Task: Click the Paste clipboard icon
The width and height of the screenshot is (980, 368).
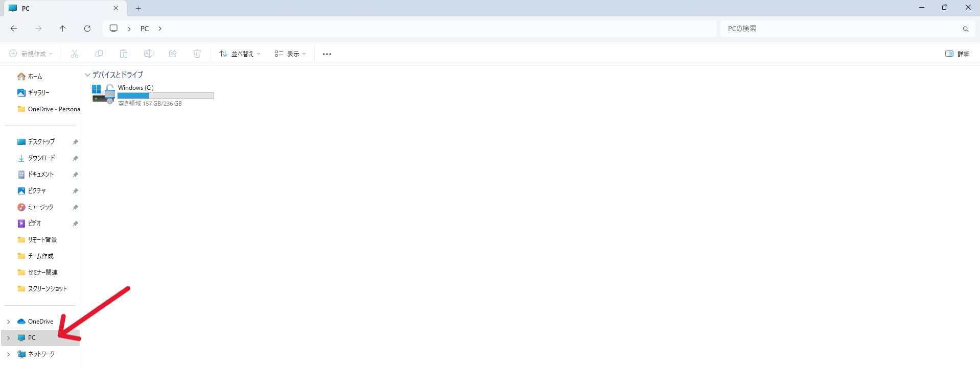Action: (x=124, y=54)
